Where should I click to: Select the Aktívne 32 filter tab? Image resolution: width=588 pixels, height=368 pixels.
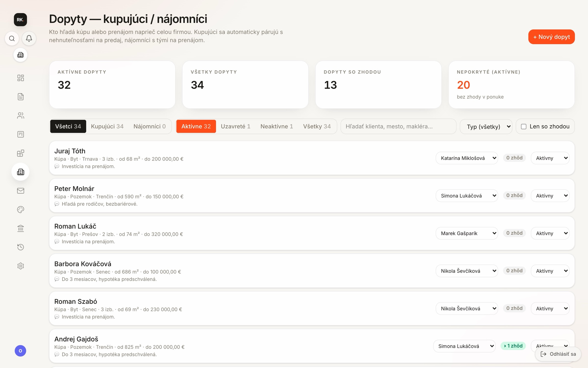pyautogui.click(x=196, y=126)
